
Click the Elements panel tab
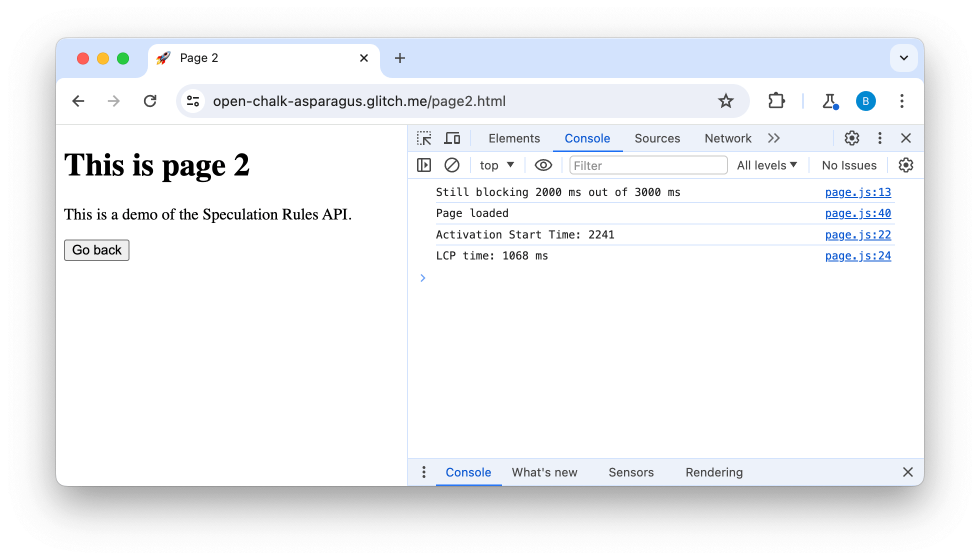tap(514, 137)
